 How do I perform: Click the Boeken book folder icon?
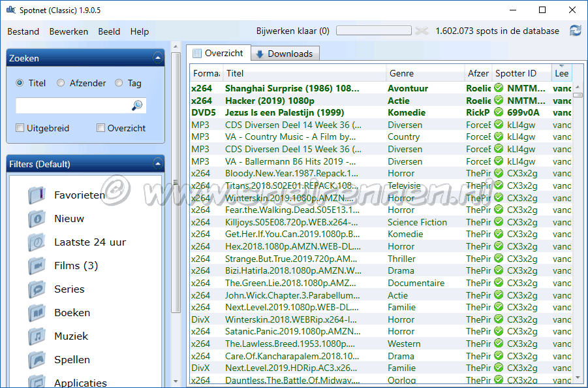click(x=37, y=313)
